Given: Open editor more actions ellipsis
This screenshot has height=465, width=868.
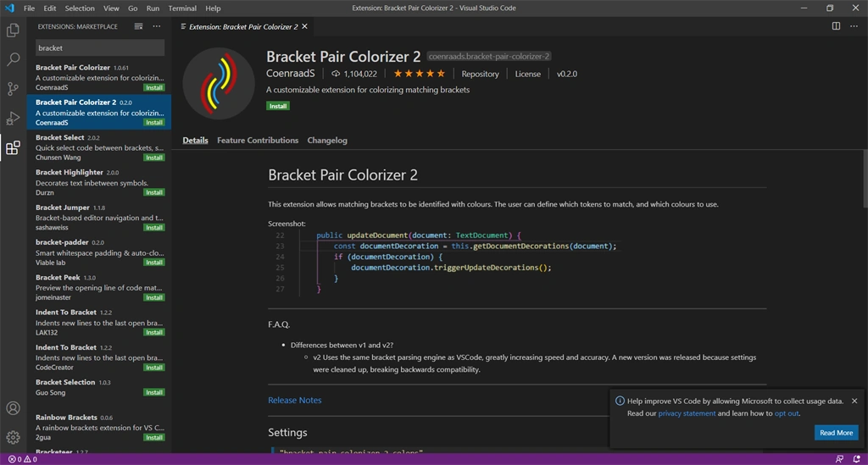Looking at the screenshot, I should (x=854, y=26).
